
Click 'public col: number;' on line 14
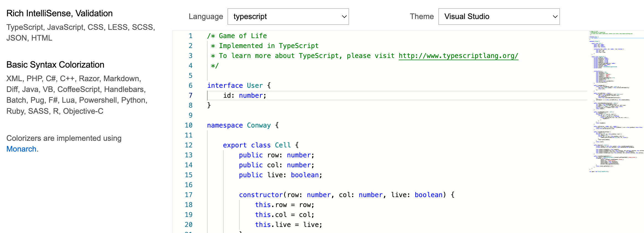pos(277,165)
